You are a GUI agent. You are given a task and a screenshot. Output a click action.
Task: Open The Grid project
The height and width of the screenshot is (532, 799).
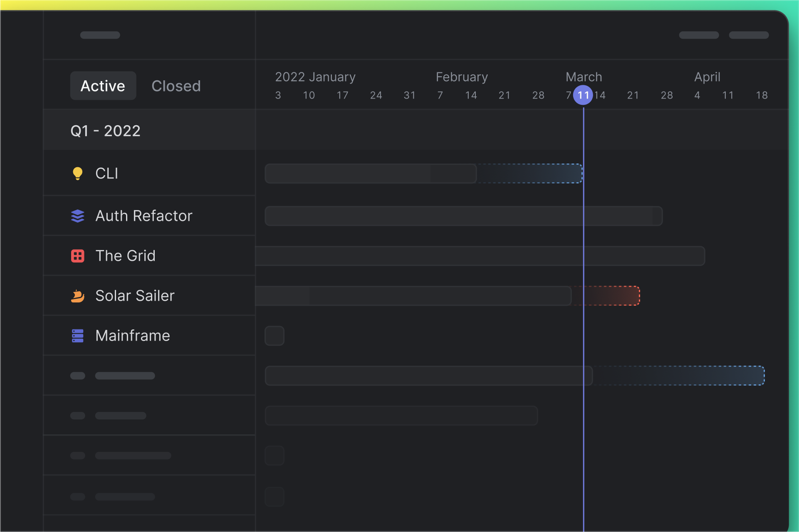point(149,256)
